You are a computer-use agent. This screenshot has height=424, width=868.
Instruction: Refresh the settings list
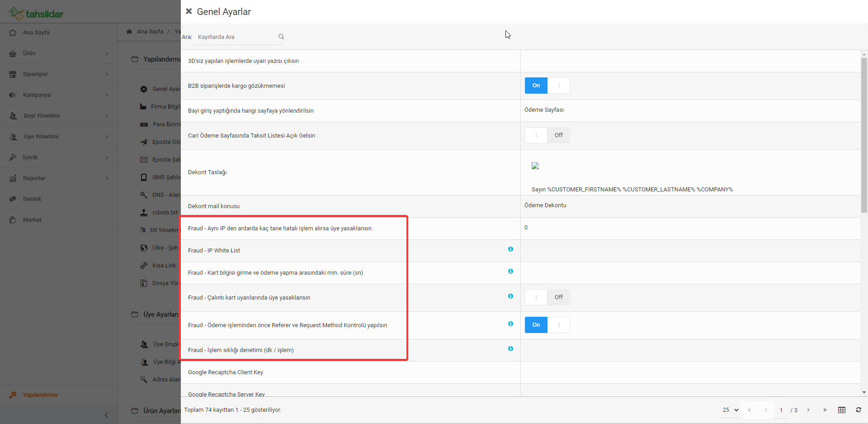pos(859,410)
